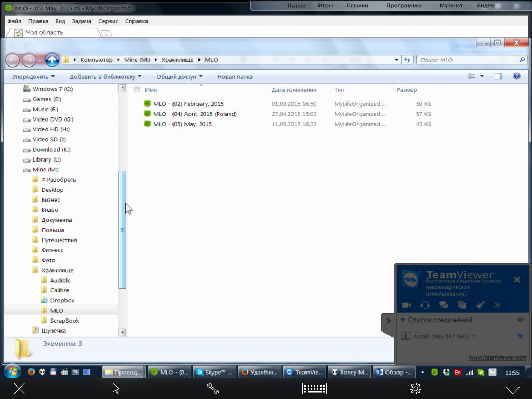Select the Dropbox folder in the tree
This screenshot has width=532, height=399.
62,300
